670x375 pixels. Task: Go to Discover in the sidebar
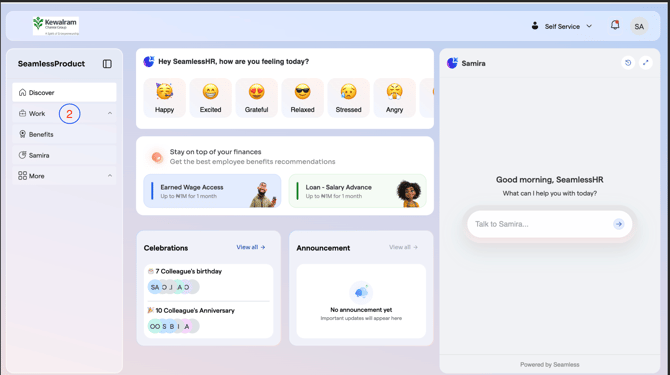tap(64, 92)
